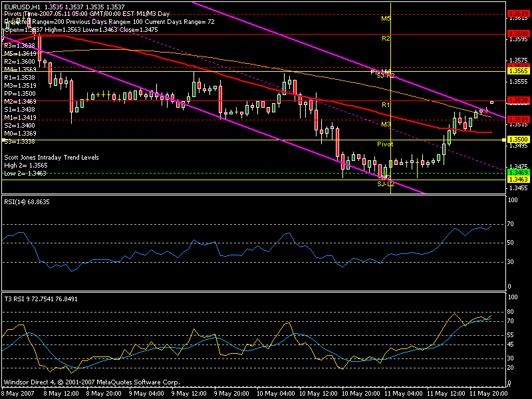Select the yellow Pivot label on the chart
Viewport: 532px width, 399px height.
[x=385, y=144]
